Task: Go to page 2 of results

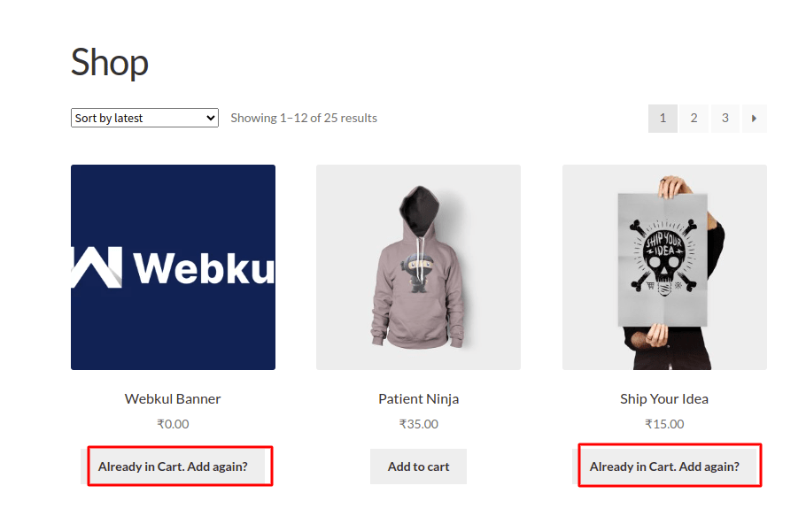Action: click(694, 118)
